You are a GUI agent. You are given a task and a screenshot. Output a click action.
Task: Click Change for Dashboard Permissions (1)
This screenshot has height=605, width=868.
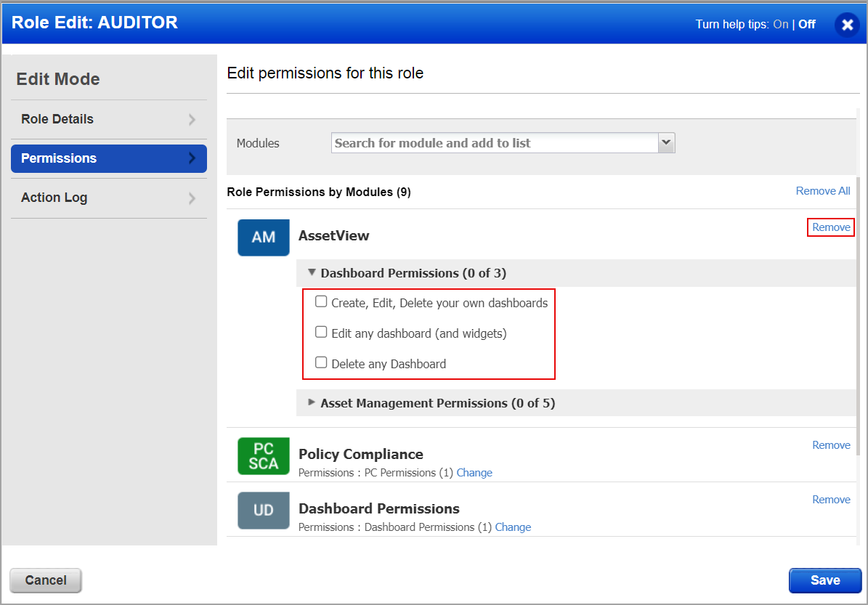(x=513, y=527)
